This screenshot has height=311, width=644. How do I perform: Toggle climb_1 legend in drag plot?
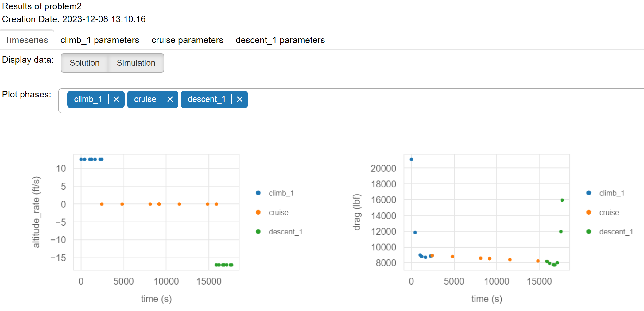(605, 193)
